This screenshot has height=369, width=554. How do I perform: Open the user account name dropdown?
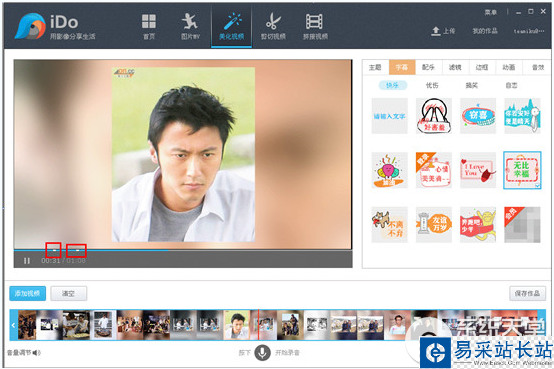coord(529,31)
